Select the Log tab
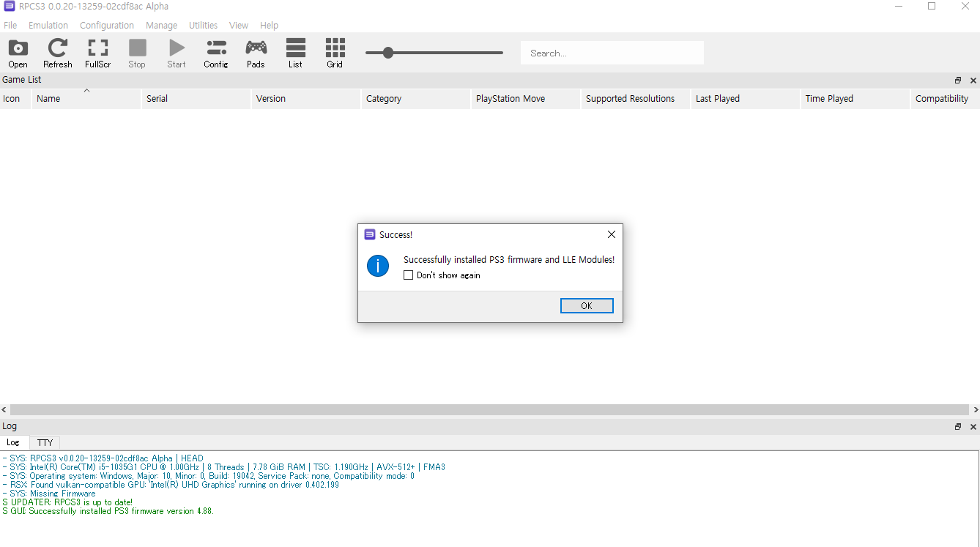Screen dimensions: 980x547 click(13, 442)
